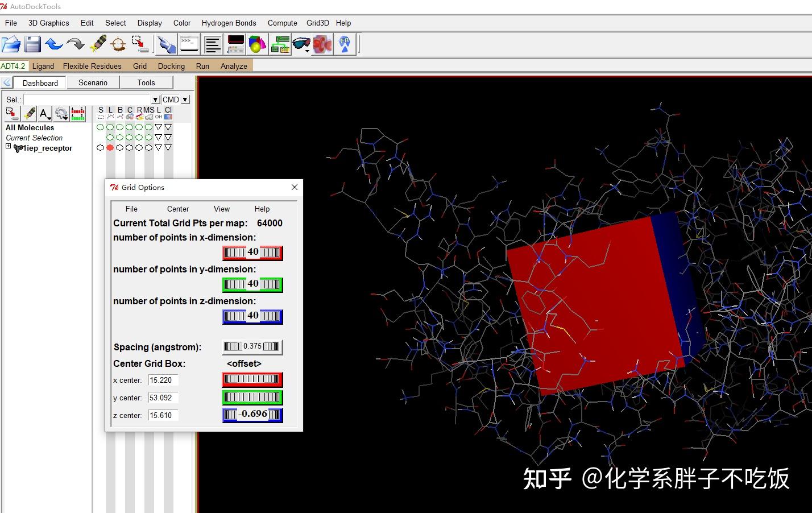Click the Save session toolbar icon
Viewport: 812px width, 513px height.
(32, 43)
